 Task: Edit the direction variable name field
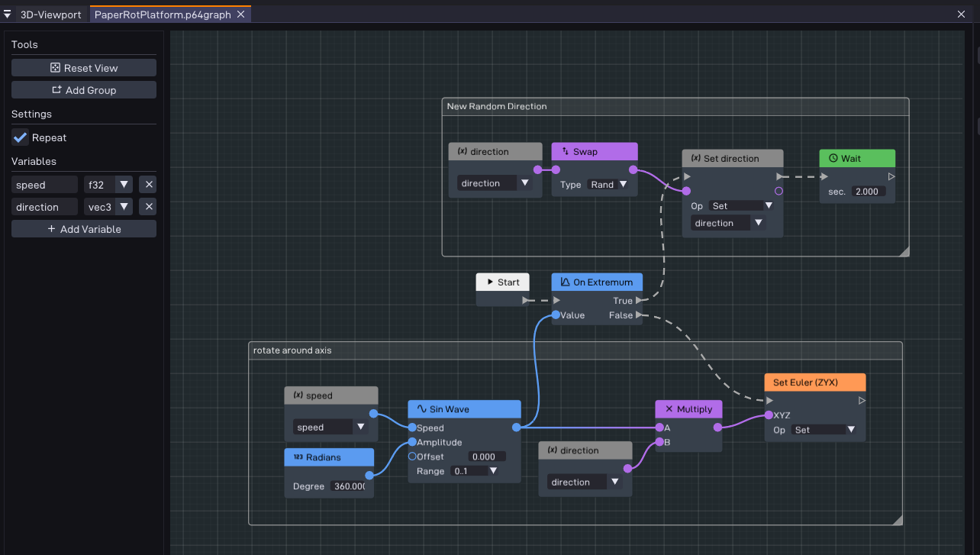tap(44, 207)
